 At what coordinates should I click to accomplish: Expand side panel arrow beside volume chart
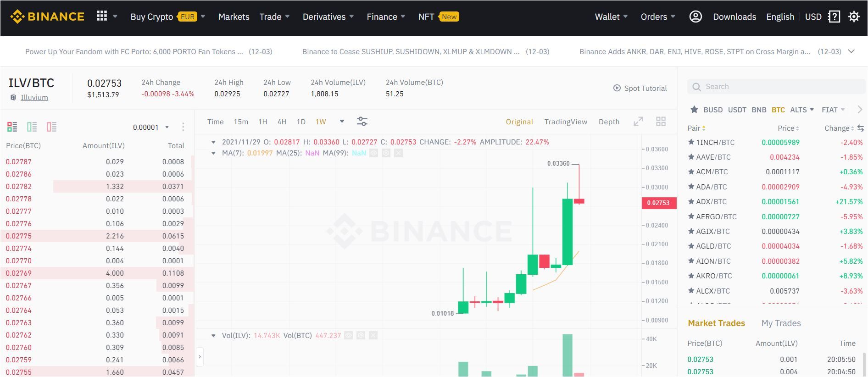(200, 357)
